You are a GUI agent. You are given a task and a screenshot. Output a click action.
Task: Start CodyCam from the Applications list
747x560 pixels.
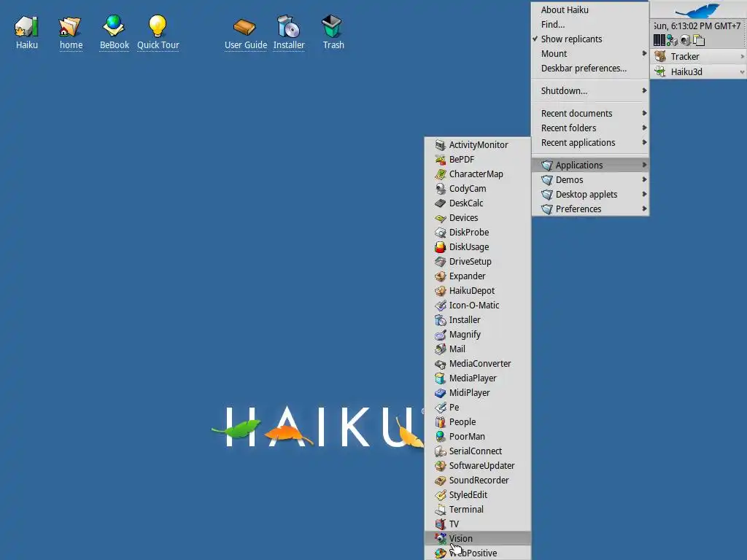pyautogui.click(x=478, y=189)
